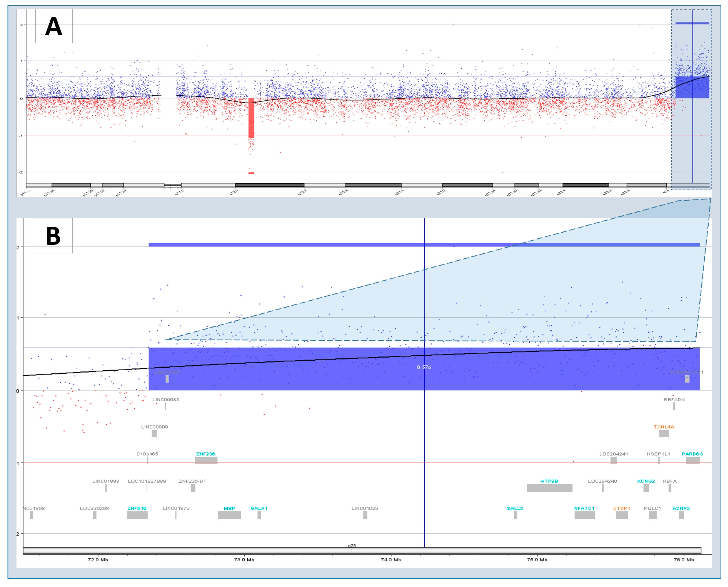Click the panel B label box
Image resolution: width=728 pixels, height=587 pixels.
(53, 236)
